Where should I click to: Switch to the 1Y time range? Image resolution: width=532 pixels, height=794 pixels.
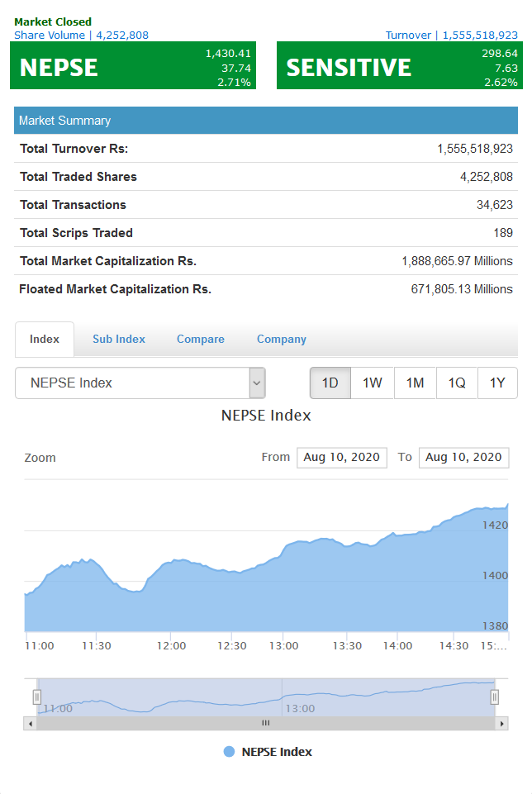click(497, 383)
